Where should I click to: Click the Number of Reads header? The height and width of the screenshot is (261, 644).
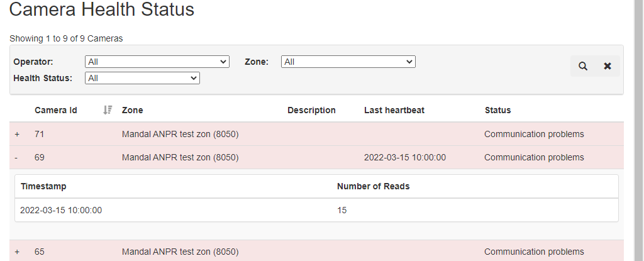pos(374,186)
